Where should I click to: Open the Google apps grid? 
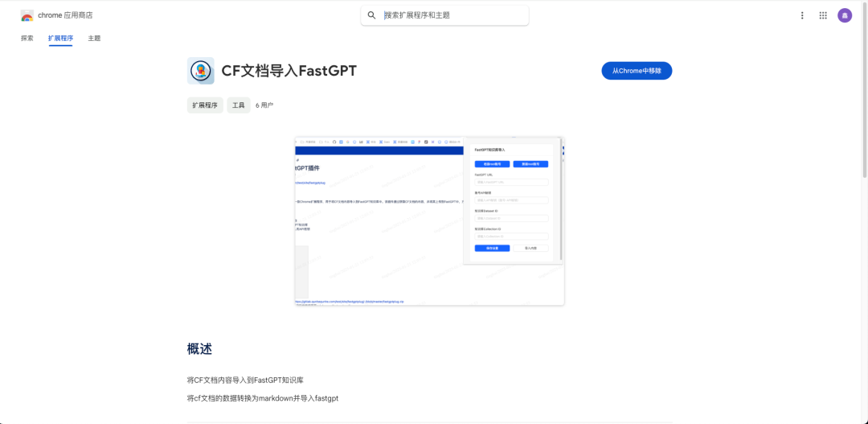pyautogui.click(x=823, y=15)
